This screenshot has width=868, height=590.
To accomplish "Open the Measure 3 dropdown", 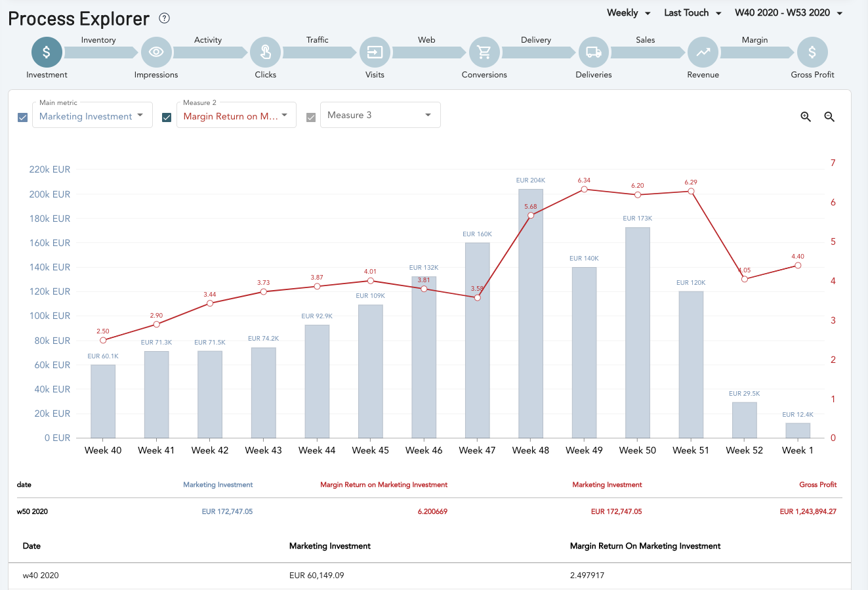I will (381, 115).
